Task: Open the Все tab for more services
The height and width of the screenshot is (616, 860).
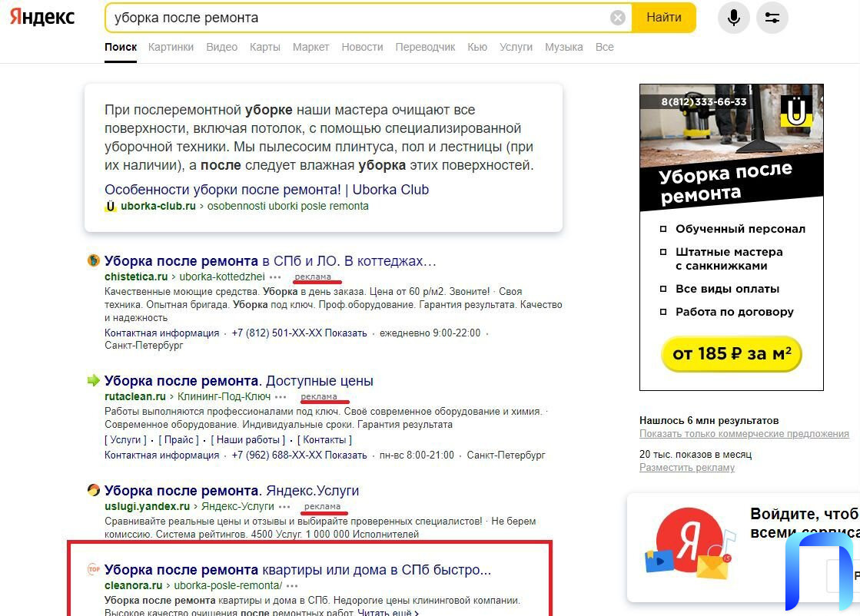Action: [604, 47]
